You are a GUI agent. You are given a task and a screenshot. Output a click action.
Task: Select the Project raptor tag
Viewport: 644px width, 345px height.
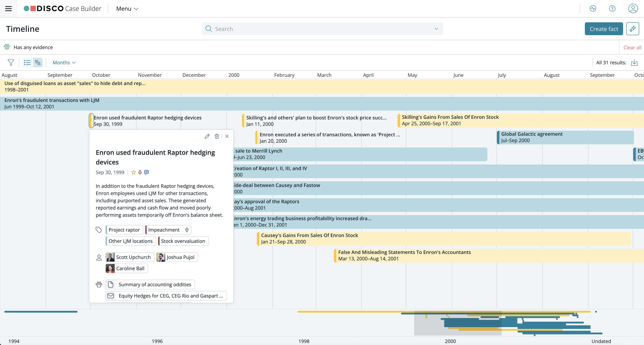124,230
